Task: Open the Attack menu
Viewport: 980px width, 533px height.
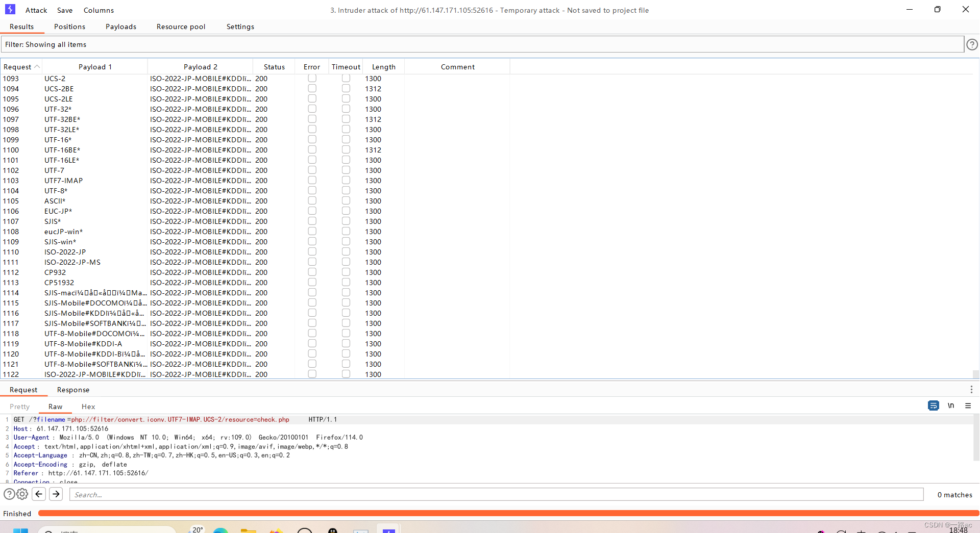Action: click(36, 10)
